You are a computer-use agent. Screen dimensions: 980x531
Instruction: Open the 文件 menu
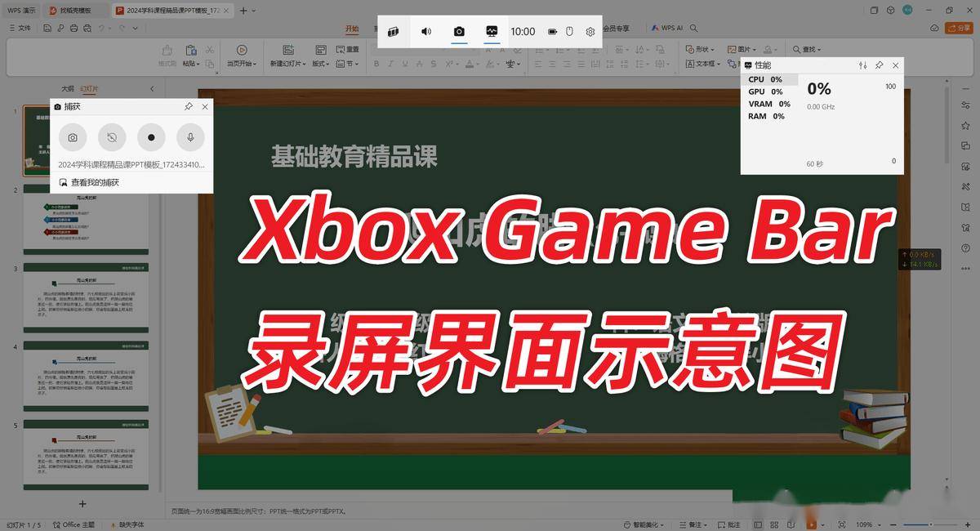pos(20,28)
